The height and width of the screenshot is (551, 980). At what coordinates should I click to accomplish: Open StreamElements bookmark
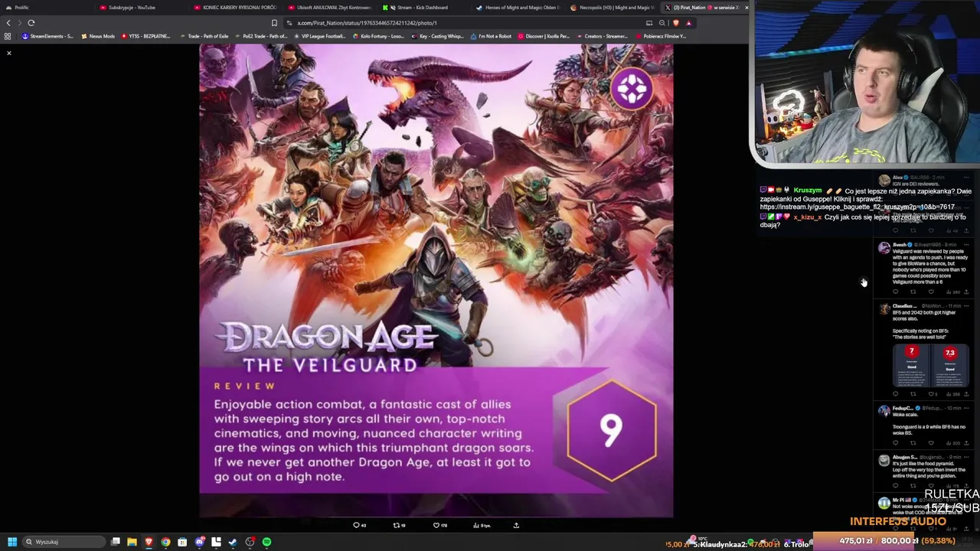(x=47, y=36)
